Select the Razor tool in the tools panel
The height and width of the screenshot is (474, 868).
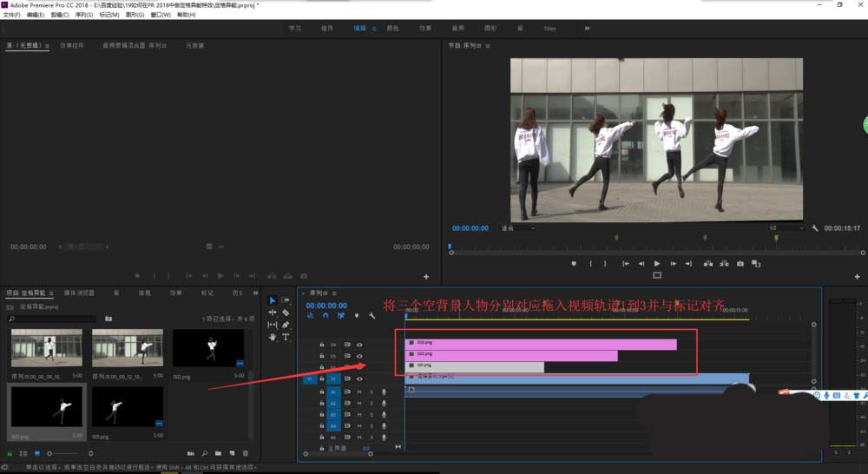286,313
